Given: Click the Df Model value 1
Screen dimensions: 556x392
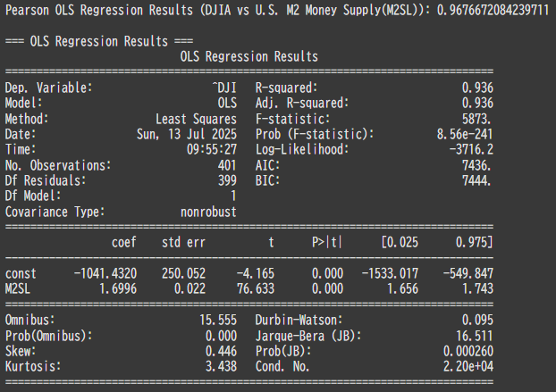Looking at the screenshot, I should pyautogui.click(x=233, y=196).
